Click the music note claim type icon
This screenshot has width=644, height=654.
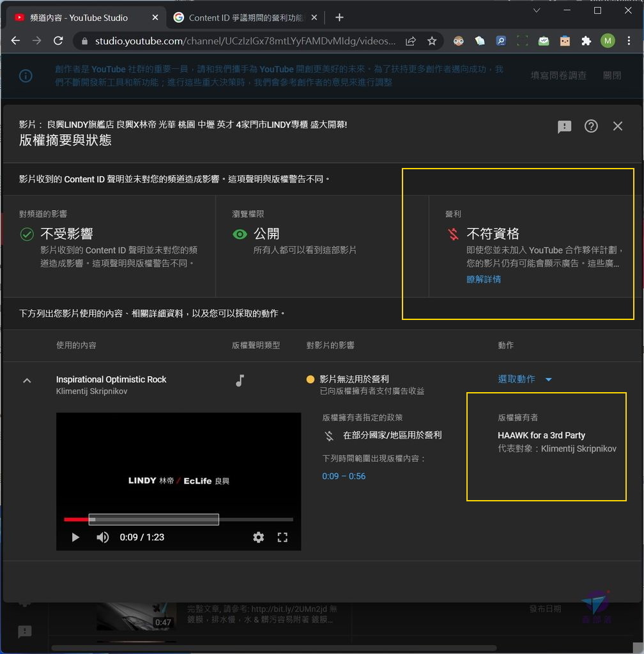240,381
